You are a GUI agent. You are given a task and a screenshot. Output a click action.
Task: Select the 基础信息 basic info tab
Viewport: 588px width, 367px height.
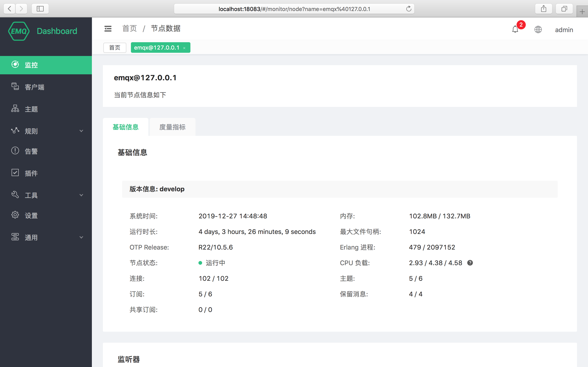point(126,127)
